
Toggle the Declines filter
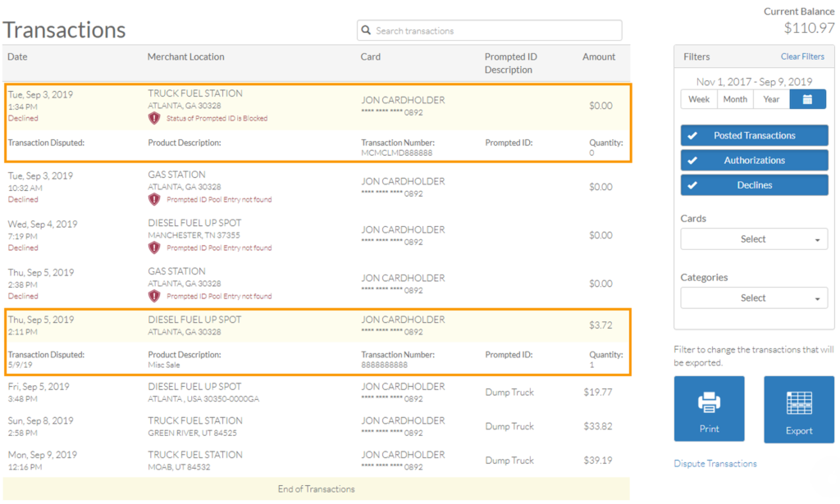(755, 185)
